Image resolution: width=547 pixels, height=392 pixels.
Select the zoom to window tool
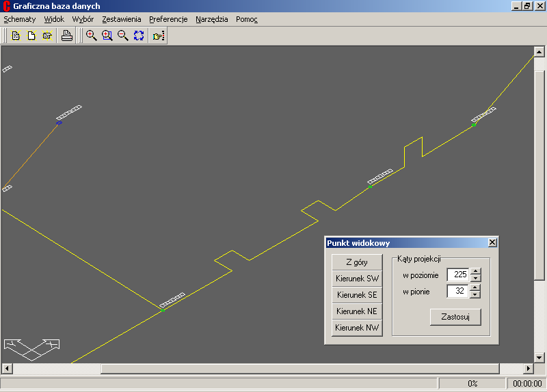click(107, 36)
